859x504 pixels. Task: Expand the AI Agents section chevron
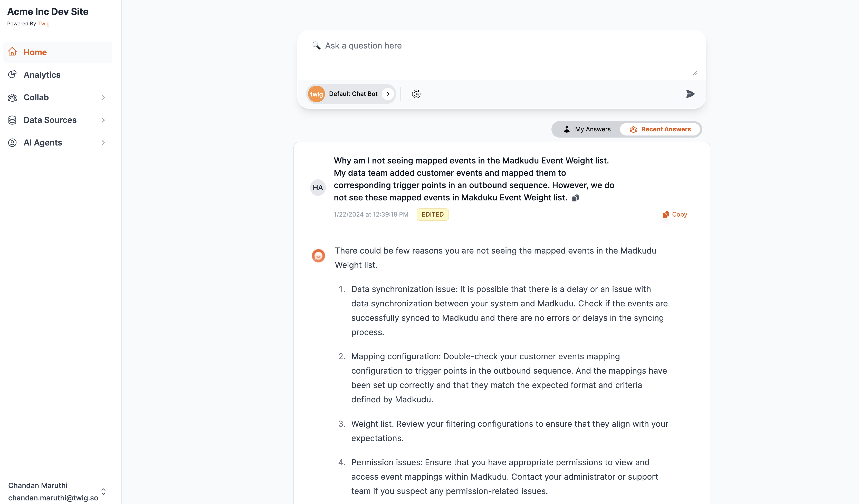pos(103,142)
